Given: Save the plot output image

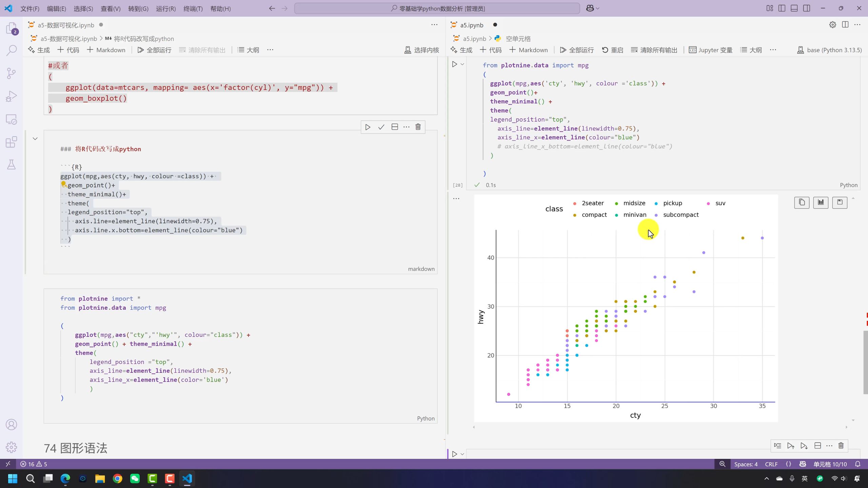Looking at the screenshot, I should click(x=840, y=202).
